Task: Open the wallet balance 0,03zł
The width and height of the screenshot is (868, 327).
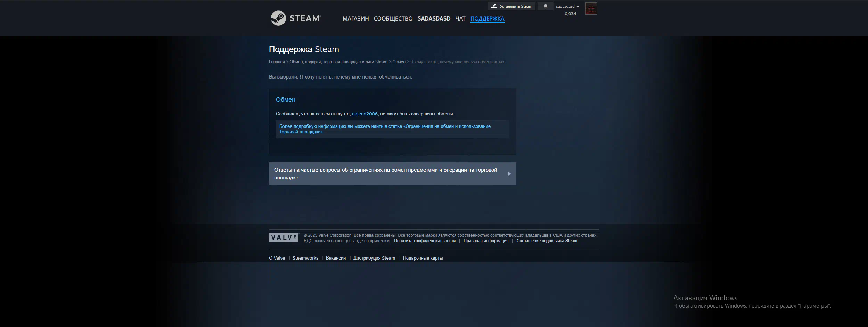Action: pos(570,14)
